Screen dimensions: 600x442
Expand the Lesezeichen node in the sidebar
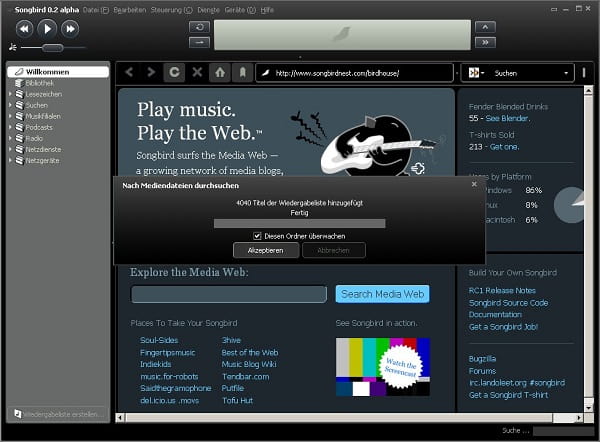tap(11, 94)
